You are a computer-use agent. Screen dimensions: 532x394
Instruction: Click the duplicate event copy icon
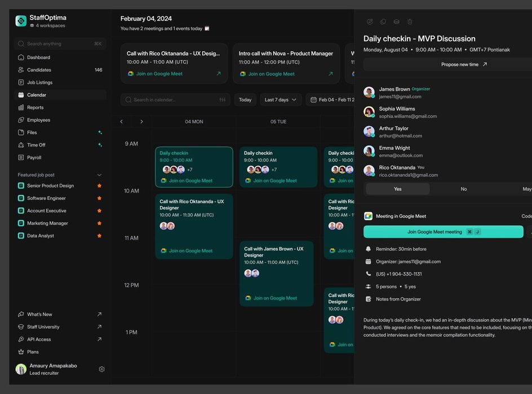pyautogui.click(x=383, y=22)
